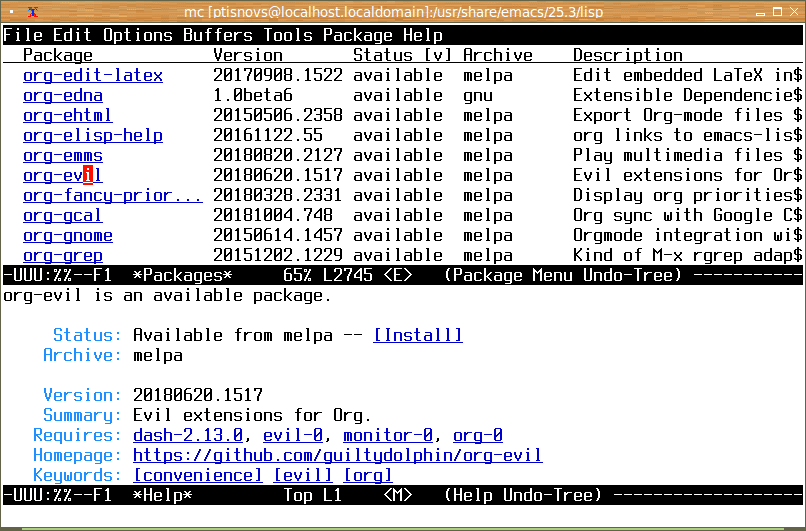Open the org-elisp-help package entry
This screenshot has width=806, height=531.
[x=93, y=135]
